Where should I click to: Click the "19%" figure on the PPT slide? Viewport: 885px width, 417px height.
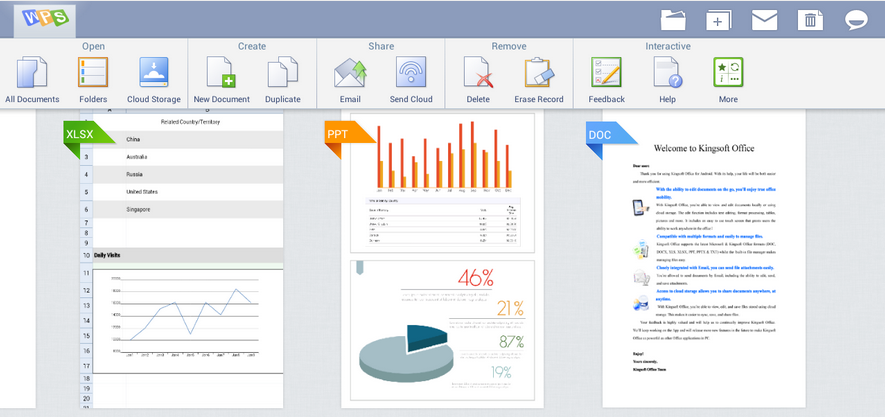click(501, 372)
